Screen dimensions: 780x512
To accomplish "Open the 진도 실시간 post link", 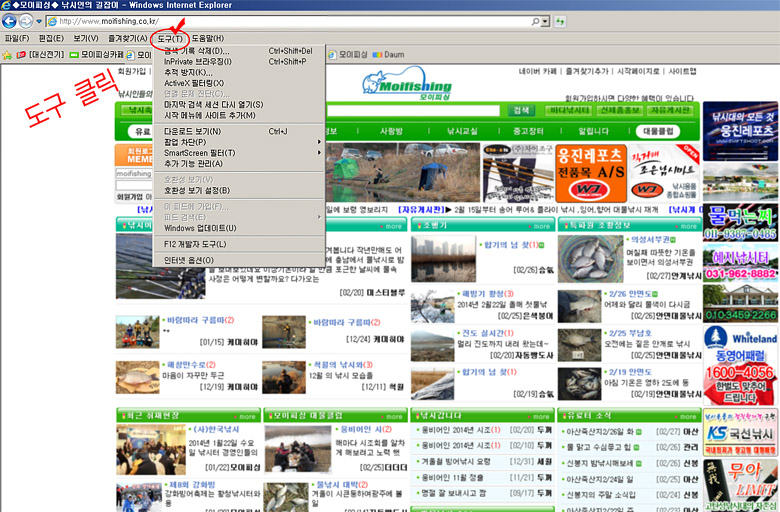I will [488, 333].
